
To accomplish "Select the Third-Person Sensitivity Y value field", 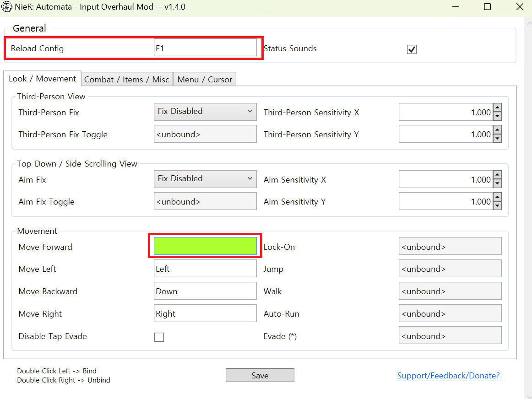I will coord(445,134).
